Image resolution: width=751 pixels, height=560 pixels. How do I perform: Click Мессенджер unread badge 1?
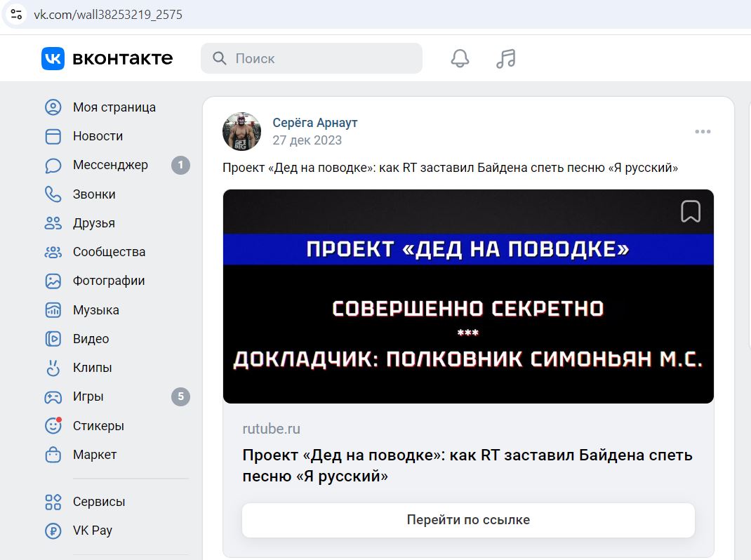[180, 166]
